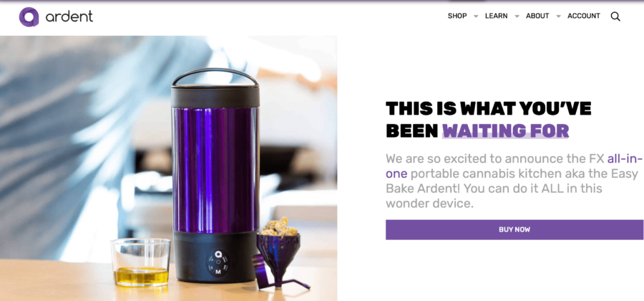The width and height of the screenshot is (644, 301).
Task: Click the black lid handle of device
Action: pos(215,77)
